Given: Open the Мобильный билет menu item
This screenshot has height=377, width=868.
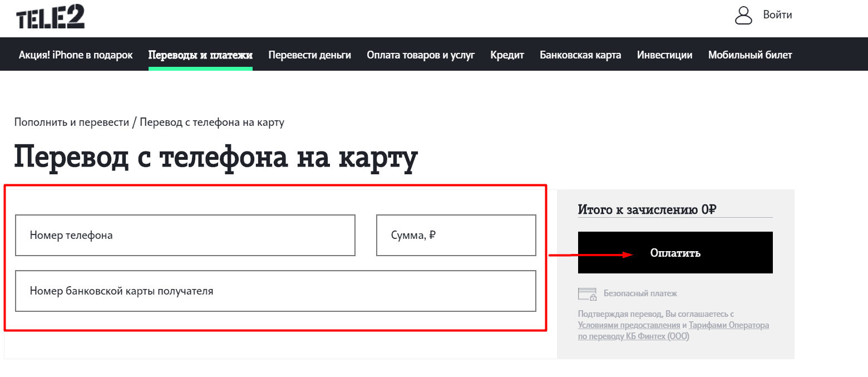Looking at the screenshot, I should [749, 55].
